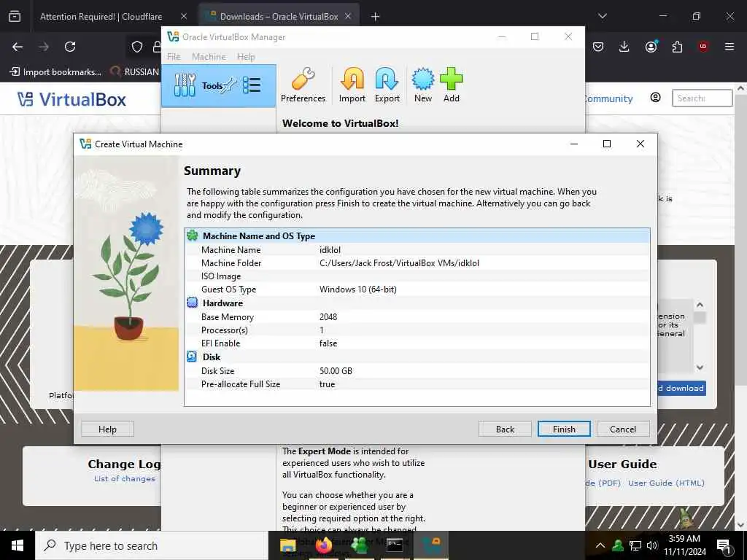
Task: Open the notification center icon
Action: tap(724, 545)
